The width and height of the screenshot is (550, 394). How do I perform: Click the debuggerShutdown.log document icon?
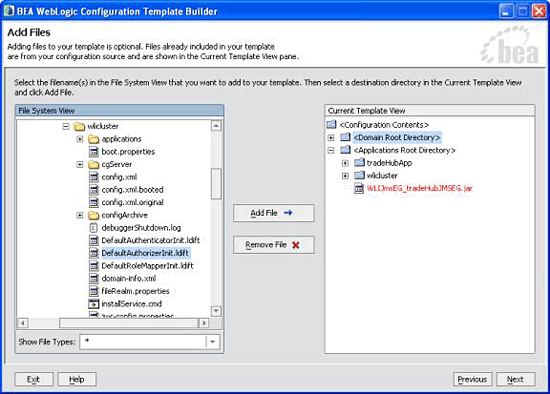pyautogui.click(x=93, y=228)
